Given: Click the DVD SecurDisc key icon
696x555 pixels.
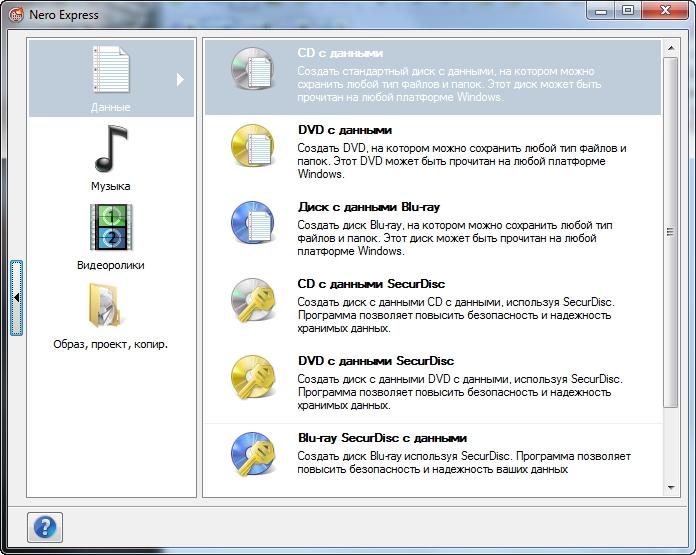Looking at the screenshot, I should pos(253,377).
